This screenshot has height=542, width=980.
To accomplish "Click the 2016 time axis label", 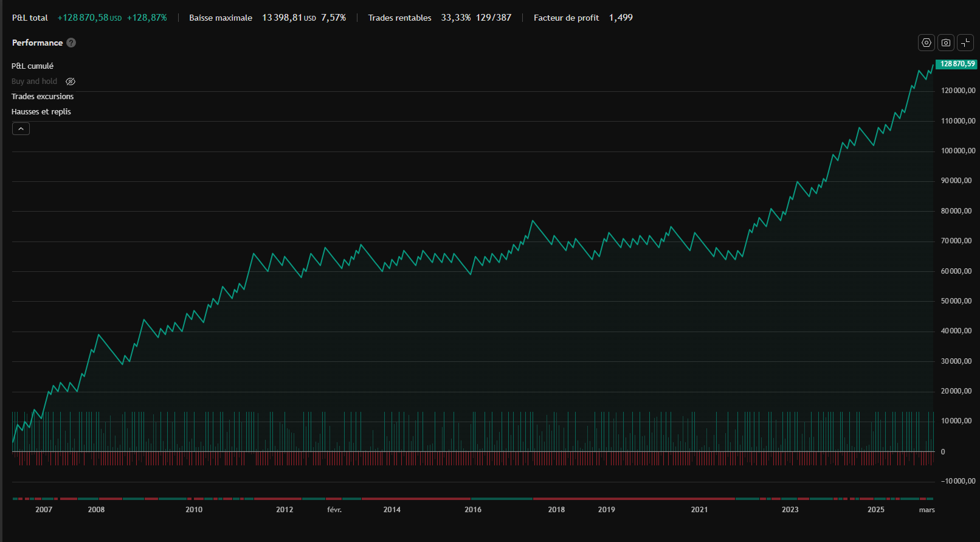I will coord(473,510).
